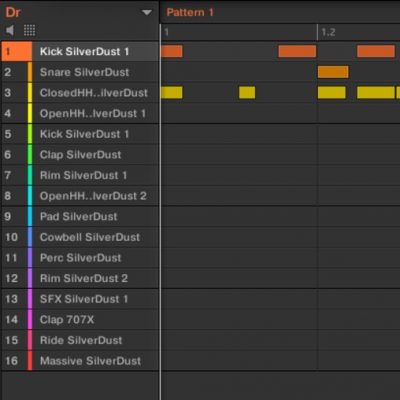Click the bar 1 timeline ruler marker
400x400 pixels.
(x=166, y=32)
